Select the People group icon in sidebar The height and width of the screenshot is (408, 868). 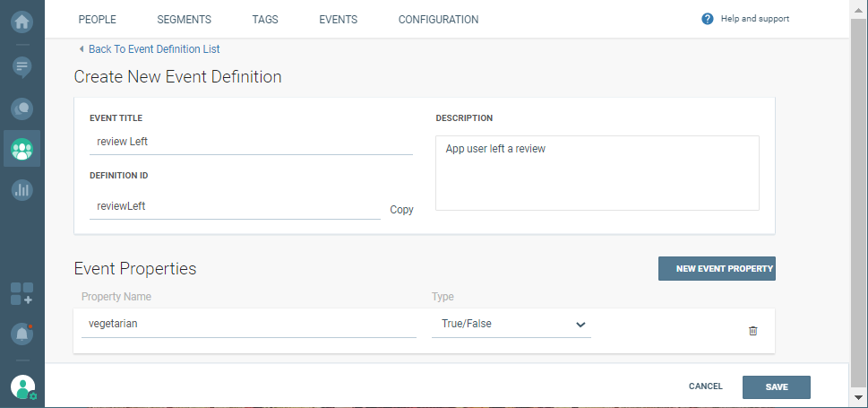click(x=21, y=149)
